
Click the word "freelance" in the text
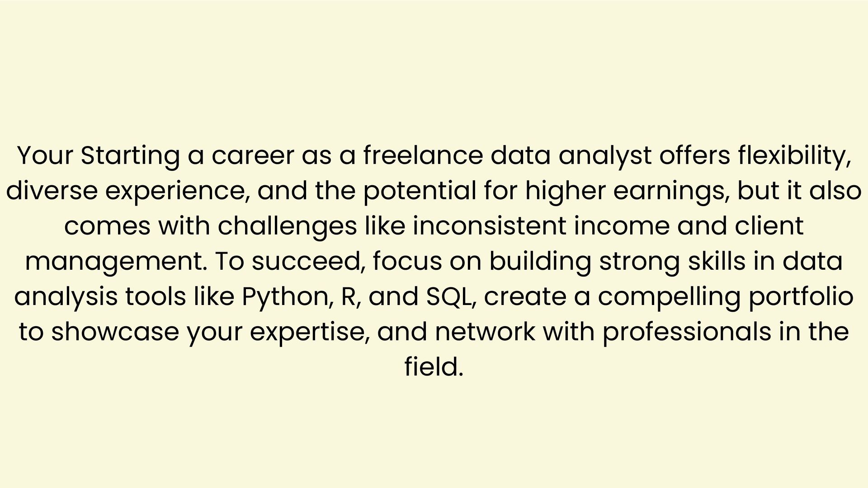point(423,155)
